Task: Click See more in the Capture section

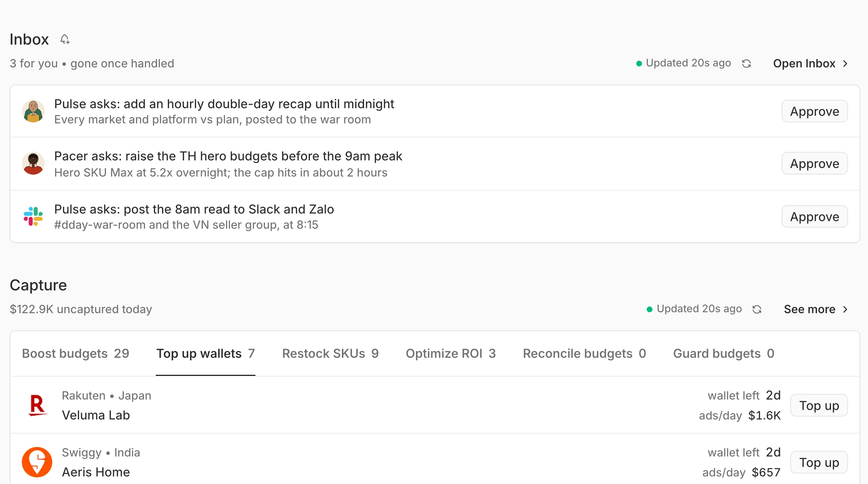Action: point(815,309)
